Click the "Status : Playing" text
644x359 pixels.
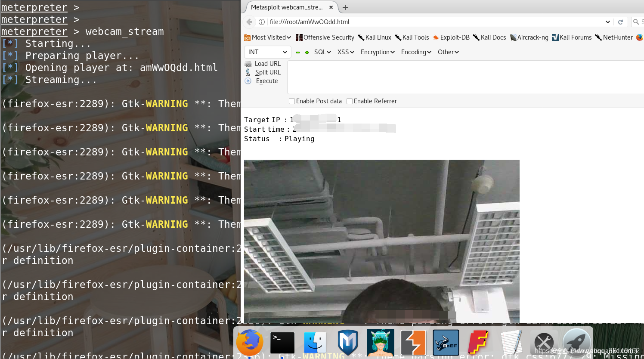tap(279, 139)
